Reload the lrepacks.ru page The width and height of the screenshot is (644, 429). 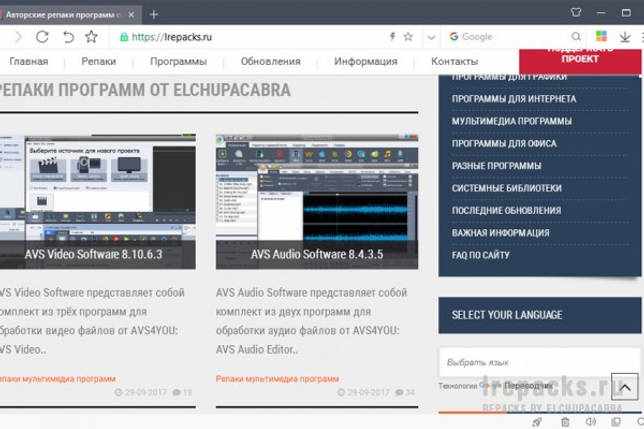pyautogui.click(x=42, y=37)
